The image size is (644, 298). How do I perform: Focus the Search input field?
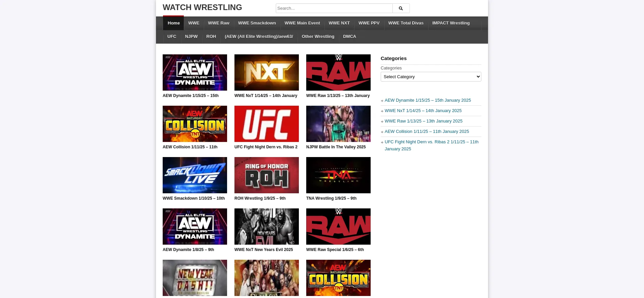[334, 8]
